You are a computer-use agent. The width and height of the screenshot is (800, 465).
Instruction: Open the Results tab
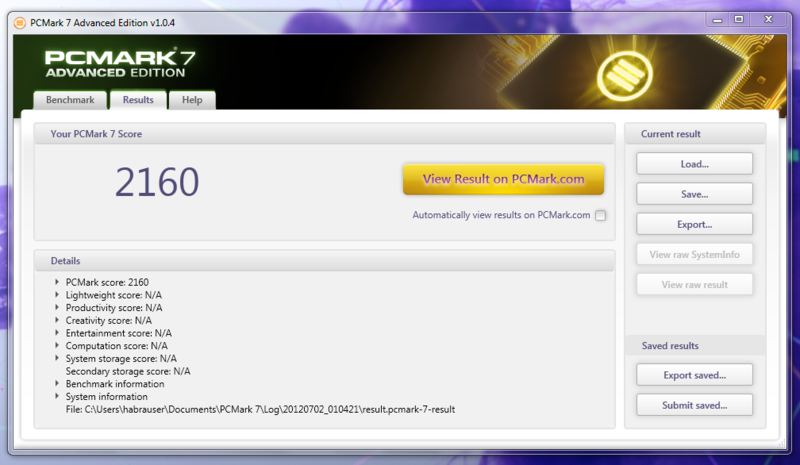[138, 100]
